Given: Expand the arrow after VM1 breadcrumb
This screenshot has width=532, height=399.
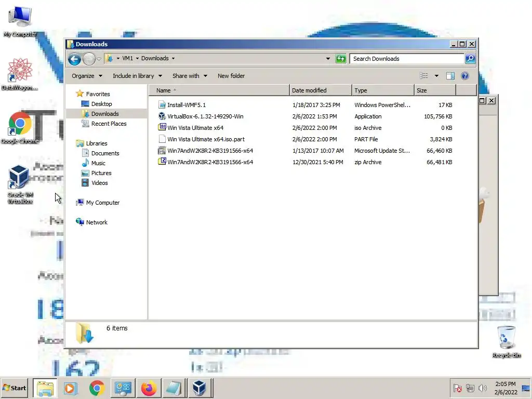Looking at the screenshot, I should [137, 58].
